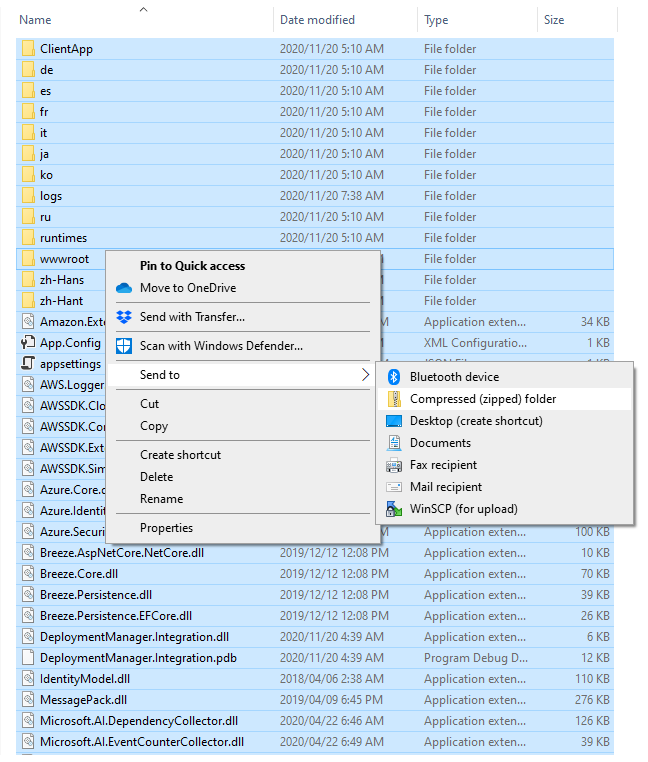
Task: Click the Mail recipient envelope icon
Action: (394, 487)
